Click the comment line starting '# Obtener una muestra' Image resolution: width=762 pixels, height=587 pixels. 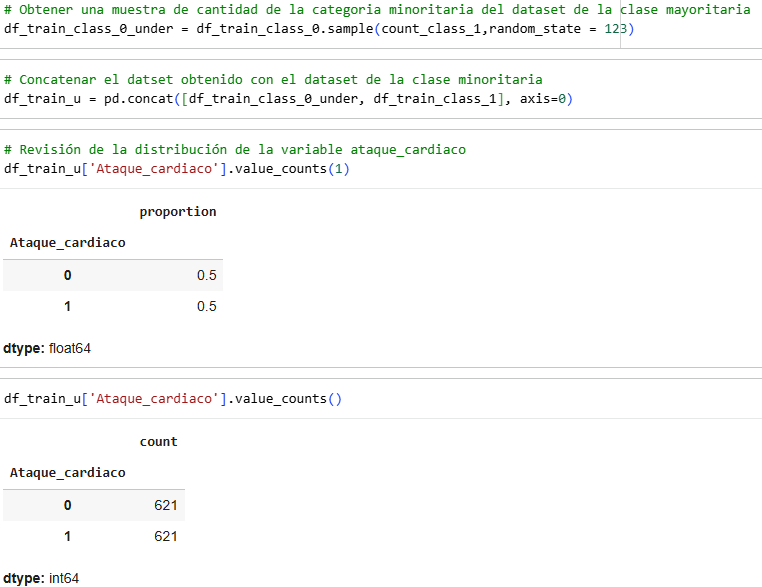pyautogui.click(x=377, y=10)
